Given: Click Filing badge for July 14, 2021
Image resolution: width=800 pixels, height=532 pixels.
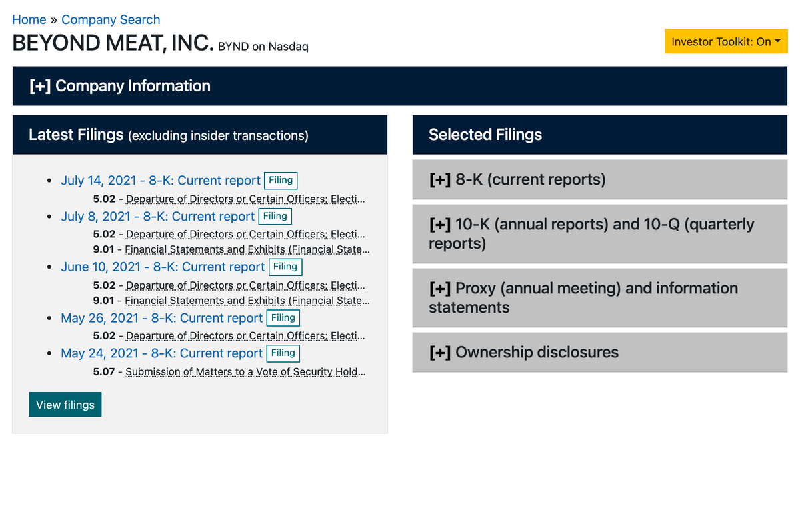Looking at the screenshot, I should coord(281,180).
